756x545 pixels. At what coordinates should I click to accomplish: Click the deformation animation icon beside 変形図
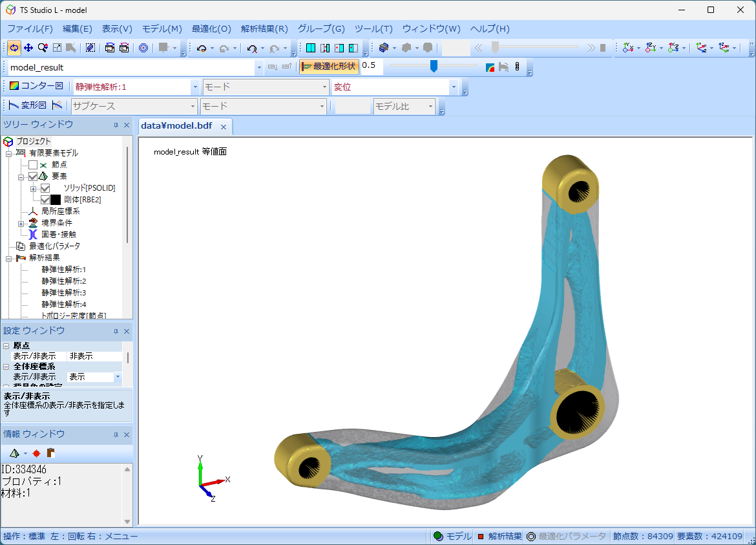pos(57,105)
